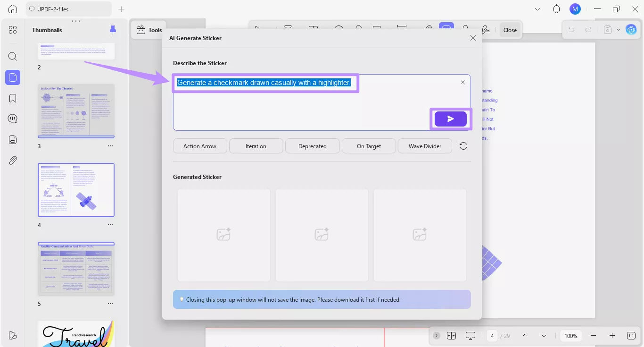
Task: Select the Thumbnails panel icon in the sidebar
Action: tap(13, 77)
